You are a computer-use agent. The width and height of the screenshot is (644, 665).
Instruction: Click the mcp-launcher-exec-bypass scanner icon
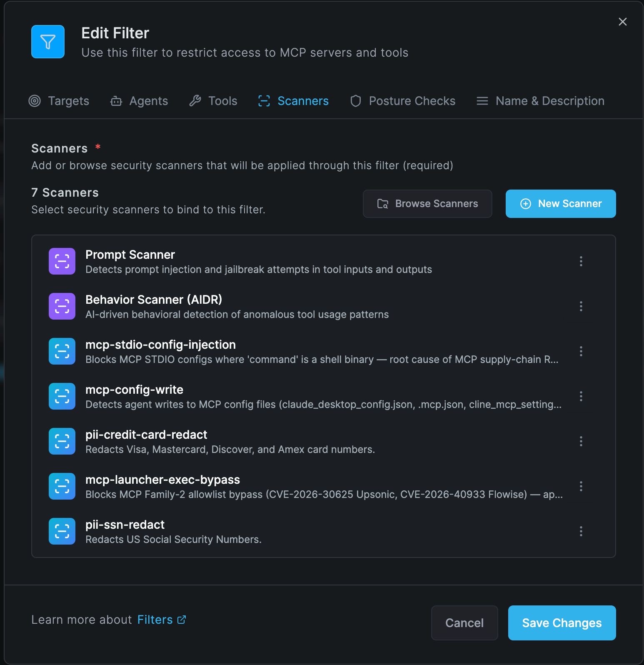coord(62,486)
